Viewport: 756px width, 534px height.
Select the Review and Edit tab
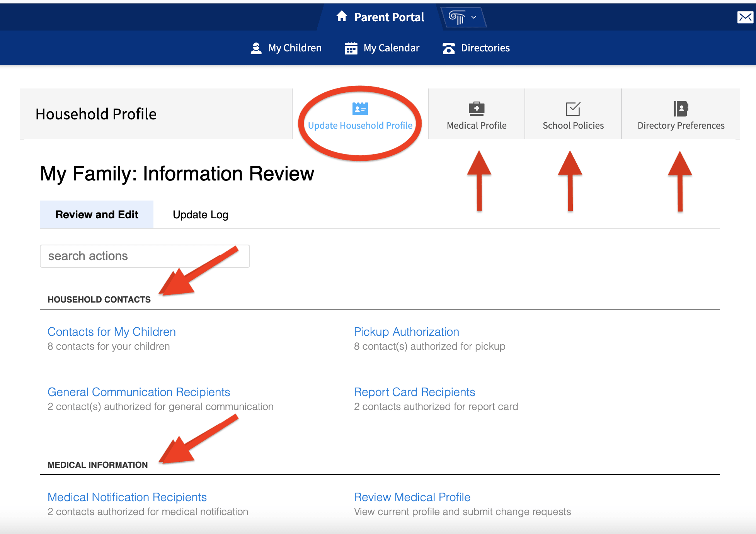click(x=97, y=215)
